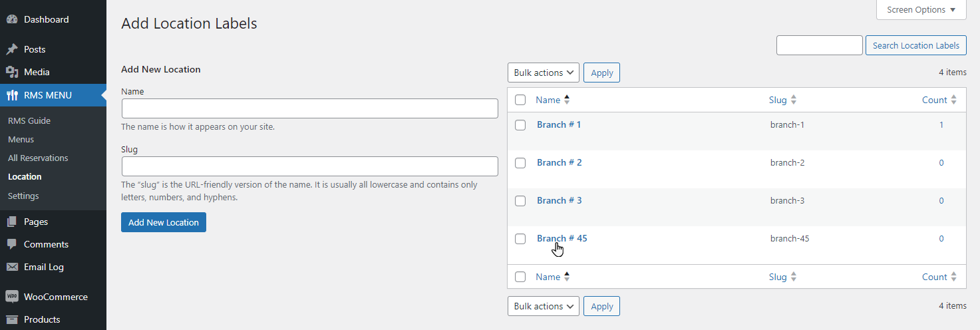Open the Media library icon
Viewport: 980px width, 330px height.
point(12,72)
